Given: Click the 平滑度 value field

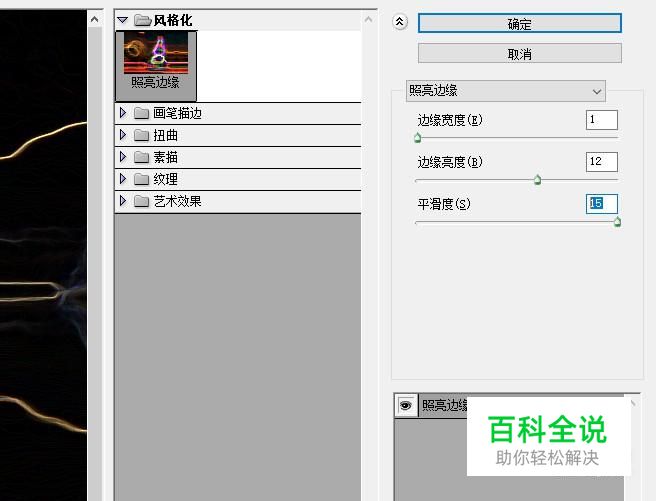Looking at the screenshot, I should coord(602,204).
